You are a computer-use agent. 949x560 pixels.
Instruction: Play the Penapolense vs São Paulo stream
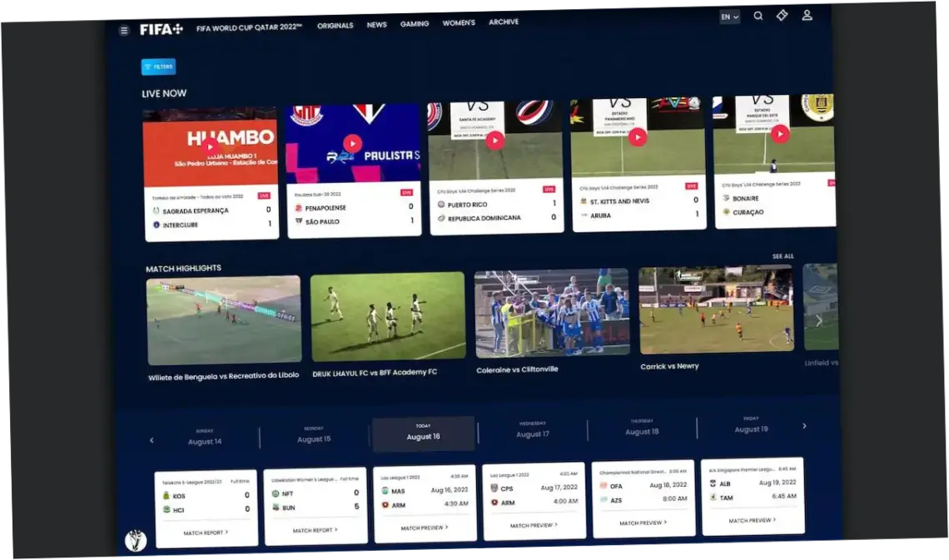coord(352,143)
